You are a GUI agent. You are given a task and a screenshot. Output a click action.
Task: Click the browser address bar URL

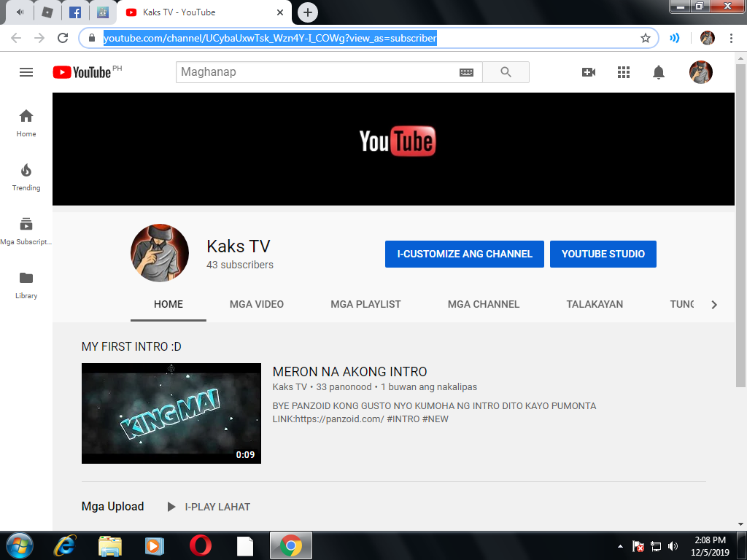[270, 38]
